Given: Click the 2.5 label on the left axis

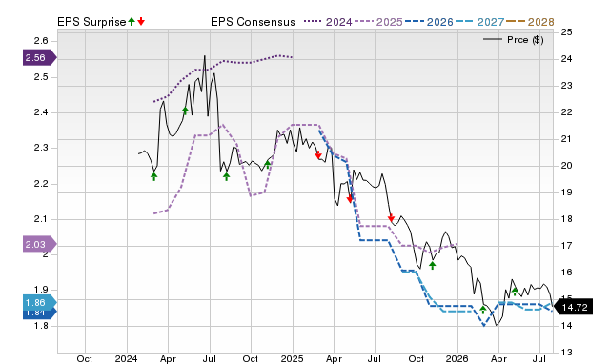Looking at the screenshot, I should [41, 76].
